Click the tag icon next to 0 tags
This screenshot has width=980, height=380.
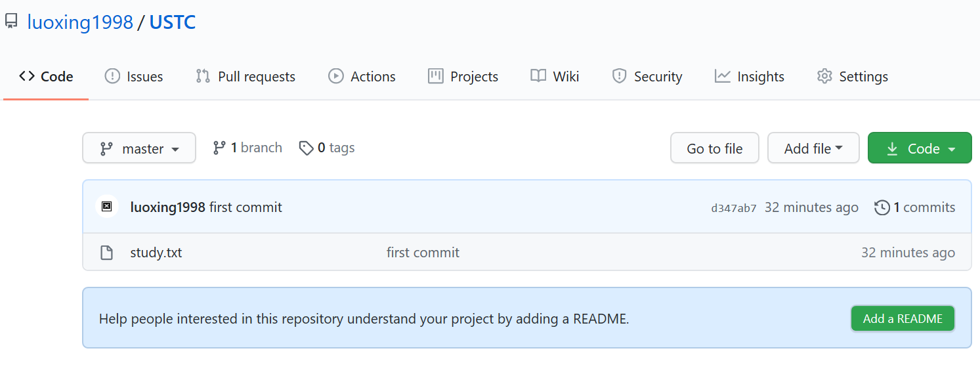click(306, 148)
